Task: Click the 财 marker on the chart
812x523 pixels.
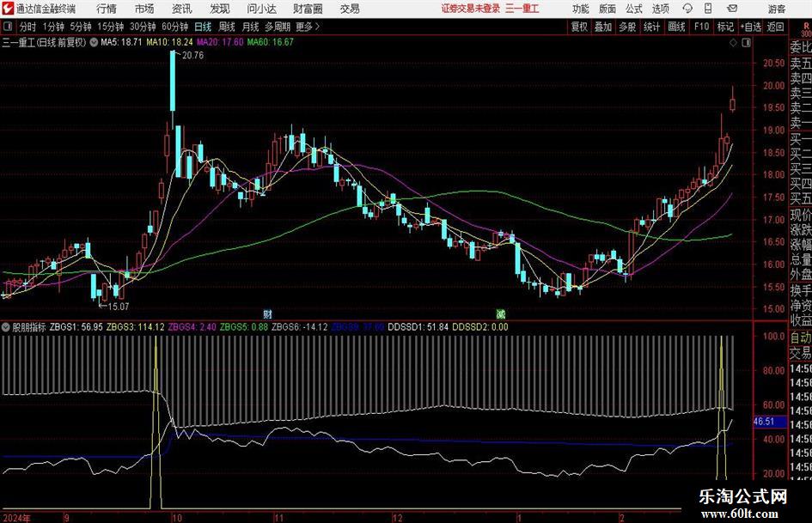Action: 268,313
